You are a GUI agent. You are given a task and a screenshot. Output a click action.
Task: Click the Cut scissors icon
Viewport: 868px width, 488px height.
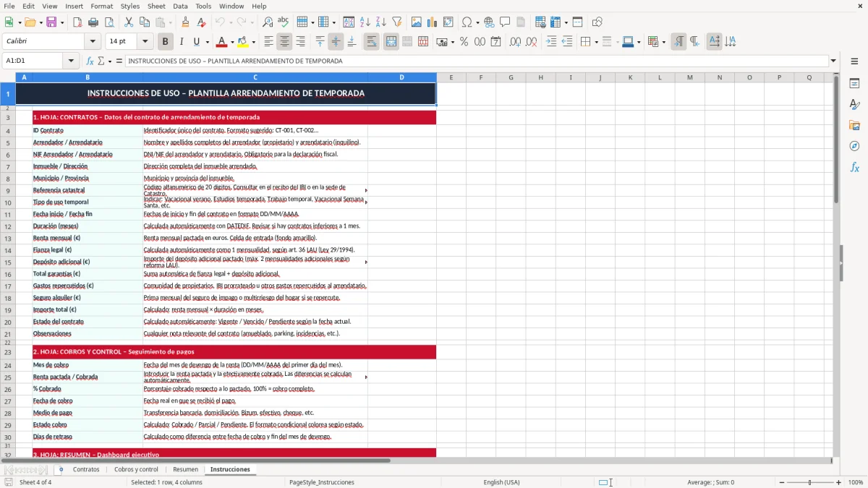[129, 22]
